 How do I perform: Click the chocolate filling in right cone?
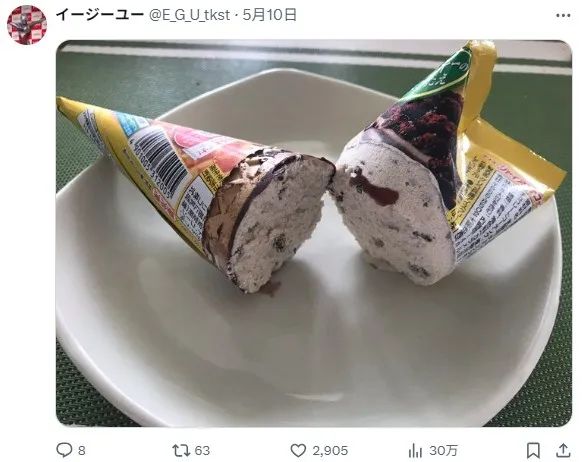coord(374,187)
